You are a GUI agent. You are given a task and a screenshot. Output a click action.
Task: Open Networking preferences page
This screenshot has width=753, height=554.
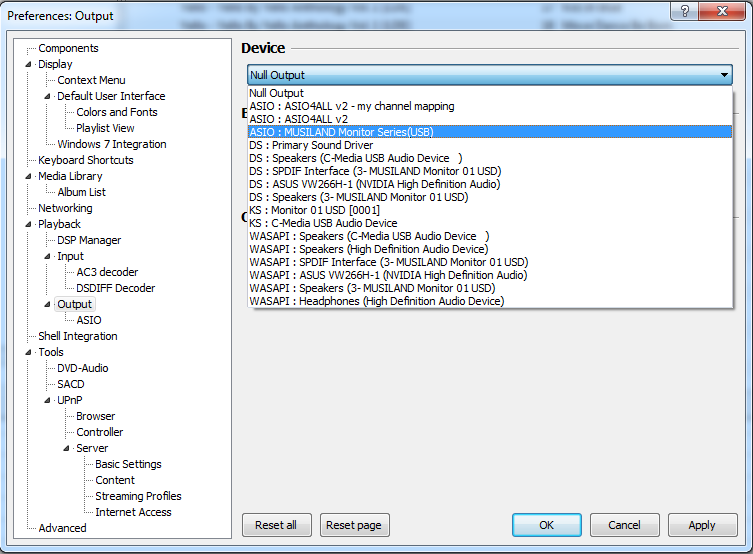(x=65, y=208)
